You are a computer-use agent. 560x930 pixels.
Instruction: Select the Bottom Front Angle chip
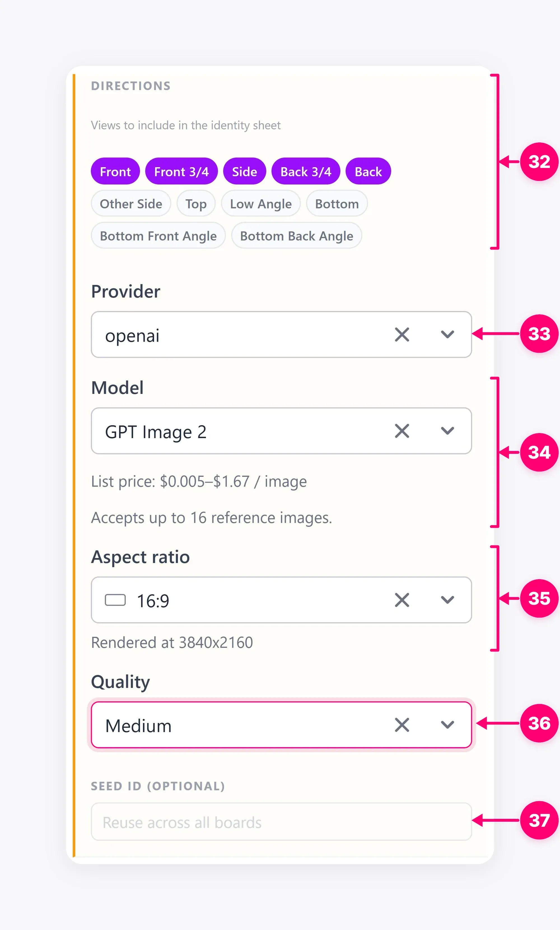(x=158, y=235)
